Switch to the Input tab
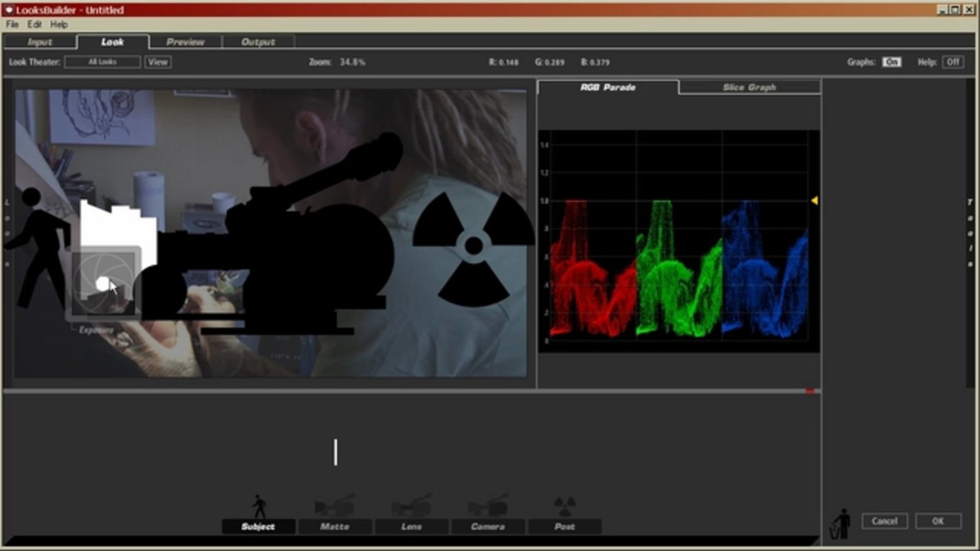The width and height of the screenshot is (980, 551). click(40, 42)
